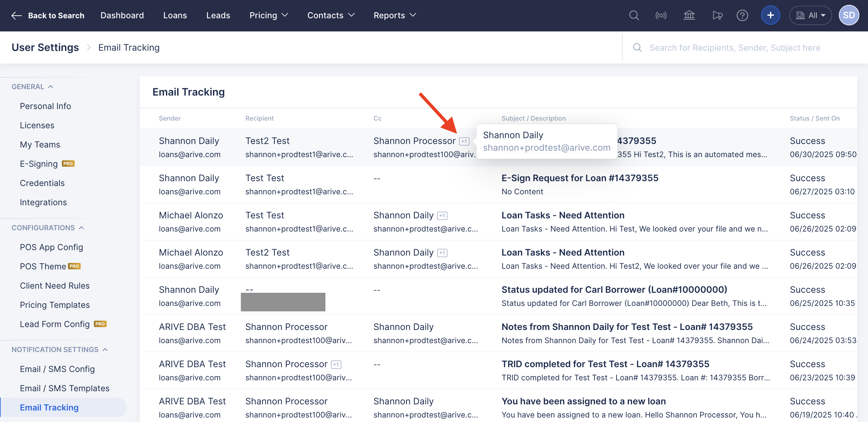Viewport: 868px width, 422px height.
Task: Open Email / SMS Templates settings
Action: [64, 388]
